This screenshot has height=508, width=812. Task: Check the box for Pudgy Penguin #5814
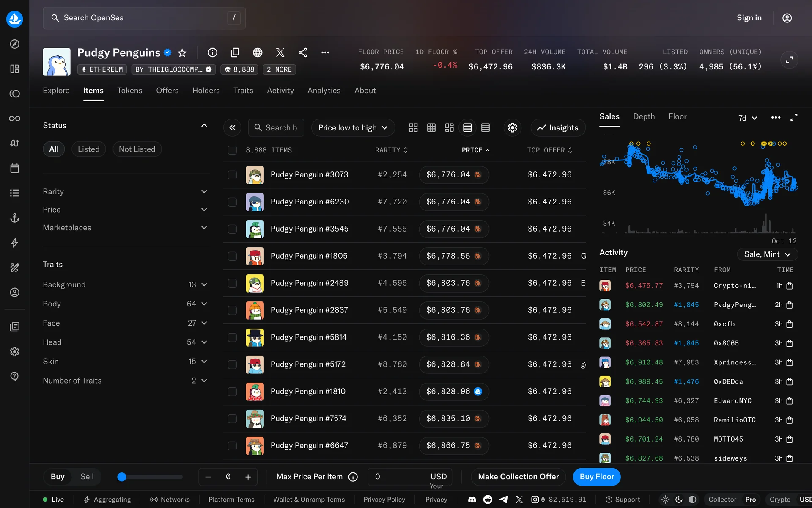(232, 337)
